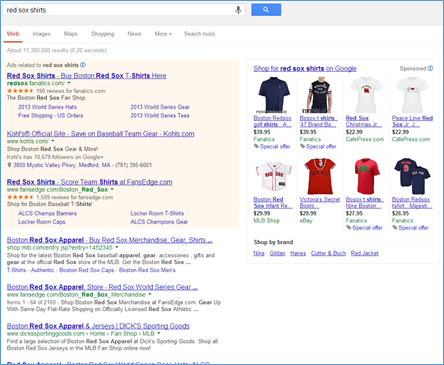
Task: Click Special offer tag under Majestic Redsox tshirt
Action: coord(411,228)
